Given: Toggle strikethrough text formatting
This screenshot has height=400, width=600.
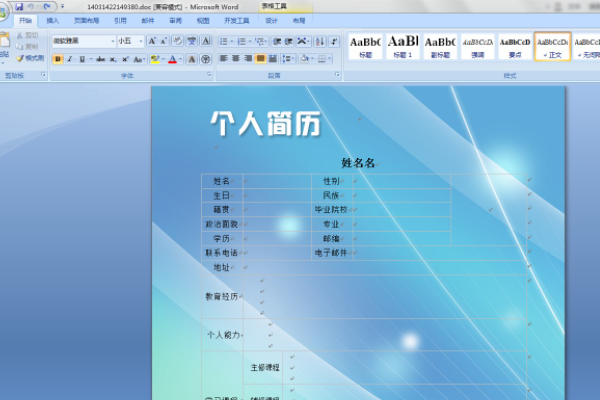Looking at the screenshot, I should pyautogui.click(x=100, y=59).
